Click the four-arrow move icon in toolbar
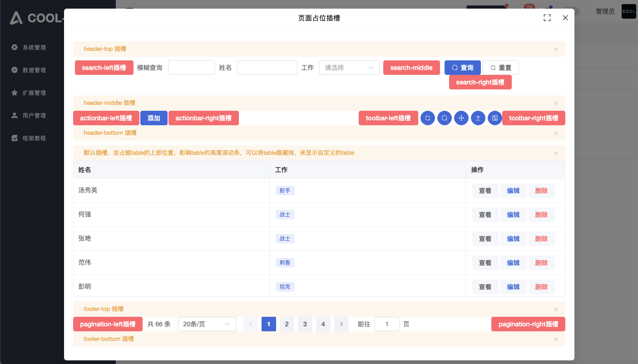 pos(461,118)
